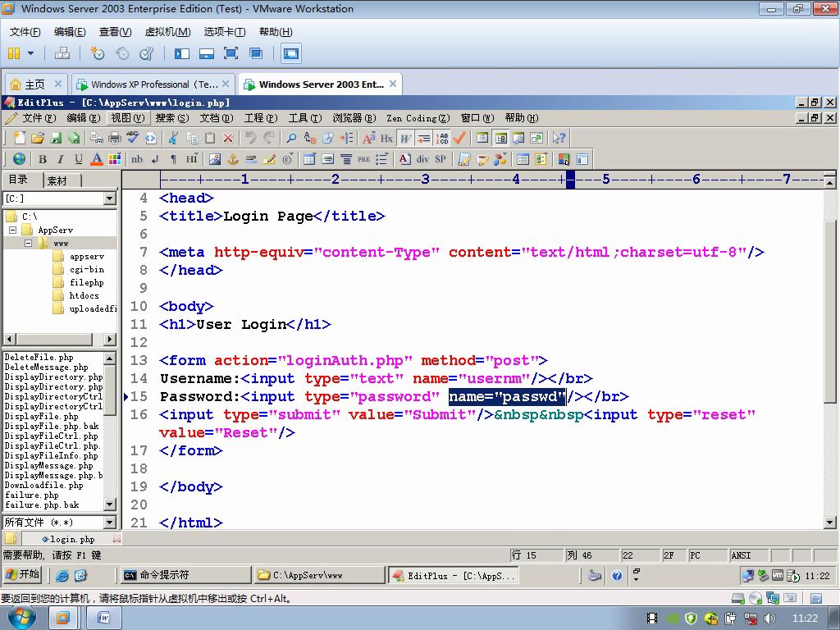Image resolution: width=840 pixels, height=630 pixels.
Task: Click the context help pointer icon
Action: coord(558,138)
